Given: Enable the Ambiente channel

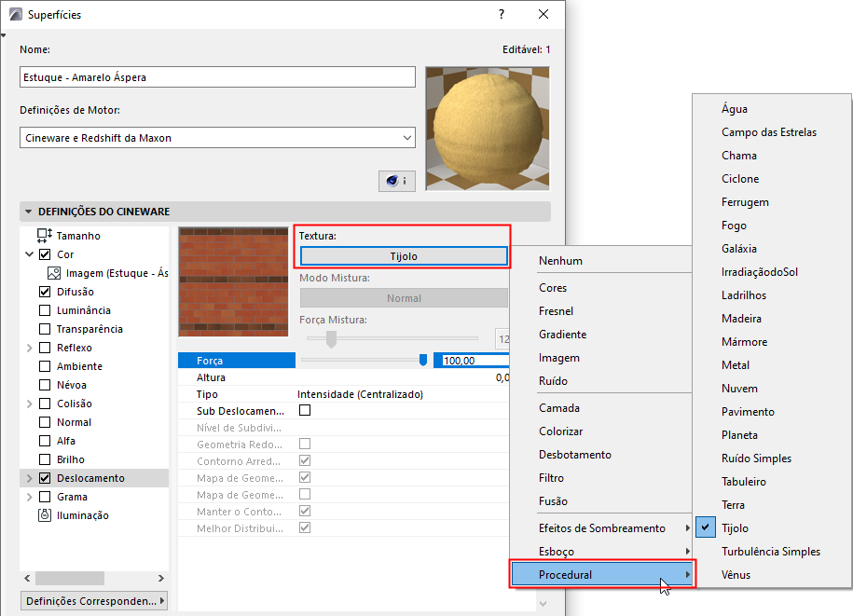Looking at the screenshot, I should [x=45, y=366].
